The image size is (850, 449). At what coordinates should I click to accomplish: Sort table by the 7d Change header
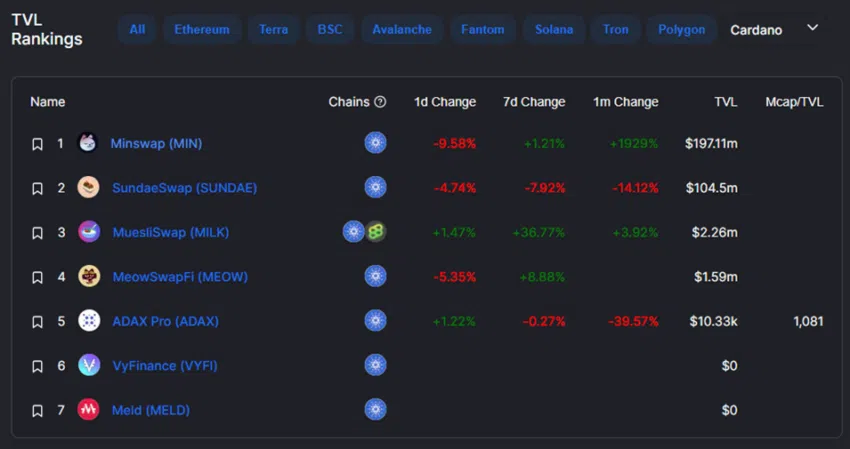pos(534,102)
